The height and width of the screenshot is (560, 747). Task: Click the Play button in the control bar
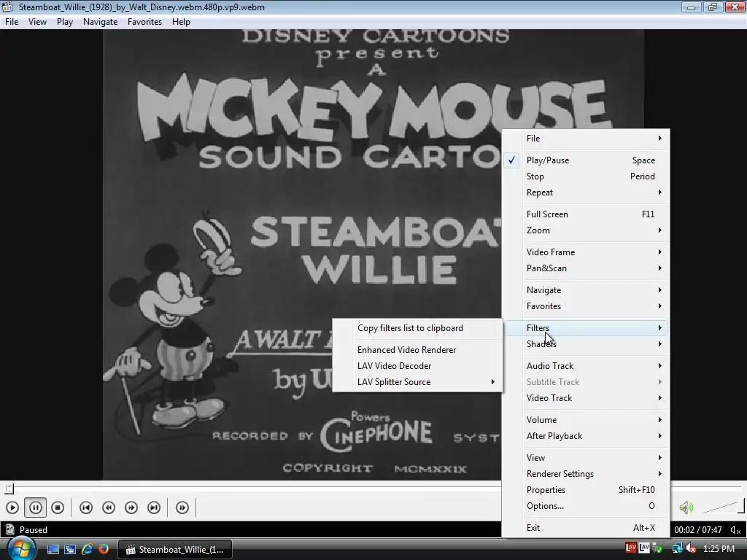12,507
